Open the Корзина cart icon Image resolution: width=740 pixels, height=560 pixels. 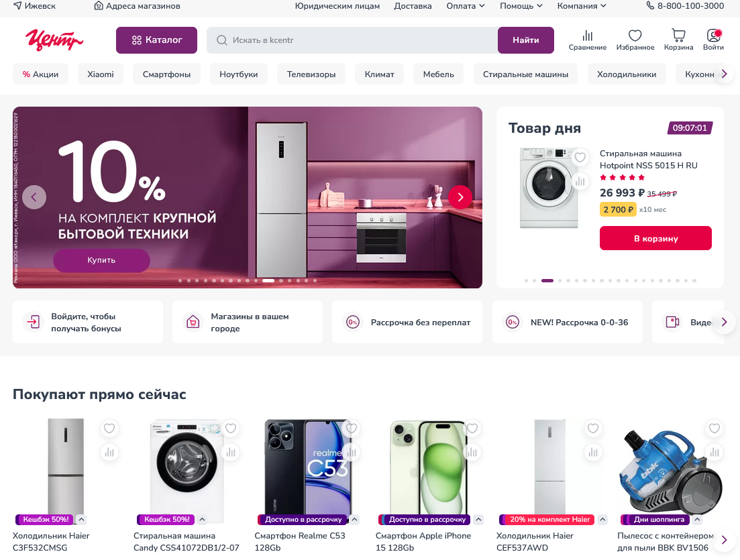(x=678, y=40)
